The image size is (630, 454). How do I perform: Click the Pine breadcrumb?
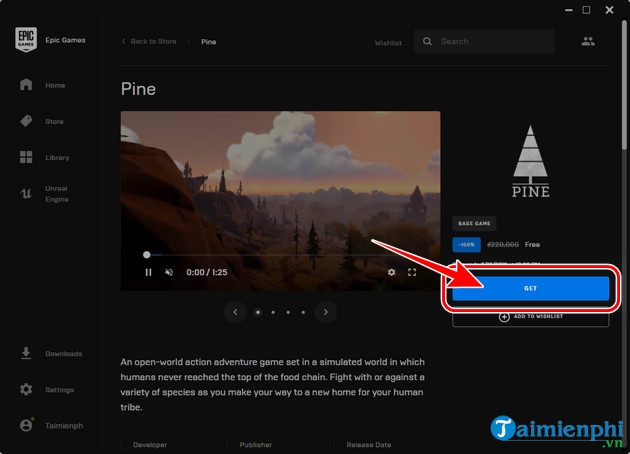click(x=209, y=42)
